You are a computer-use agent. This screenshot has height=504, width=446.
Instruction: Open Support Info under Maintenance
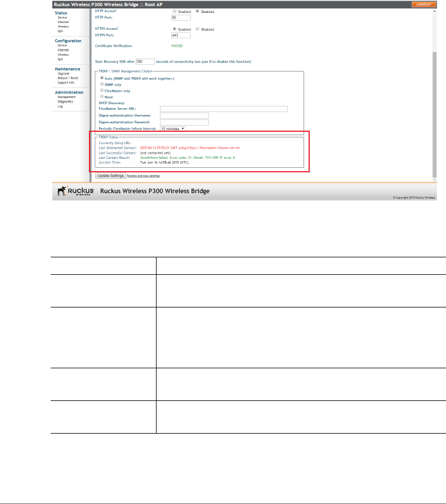(66, 83)
